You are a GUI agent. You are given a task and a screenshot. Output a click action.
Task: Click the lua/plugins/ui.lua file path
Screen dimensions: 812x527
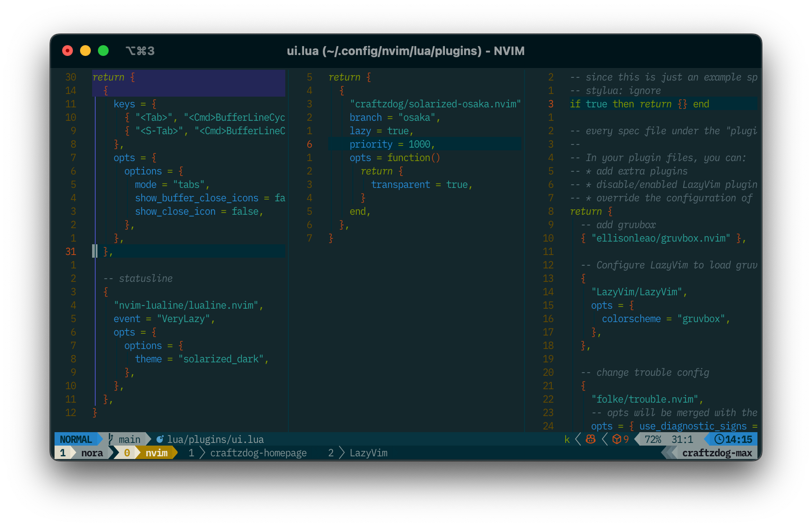(216, 439)
